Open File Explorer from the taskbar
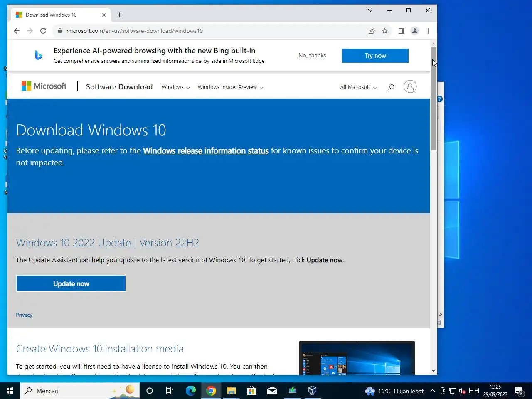Image resolution: width=532 pixels, height=399 pixels. [231, 391]
